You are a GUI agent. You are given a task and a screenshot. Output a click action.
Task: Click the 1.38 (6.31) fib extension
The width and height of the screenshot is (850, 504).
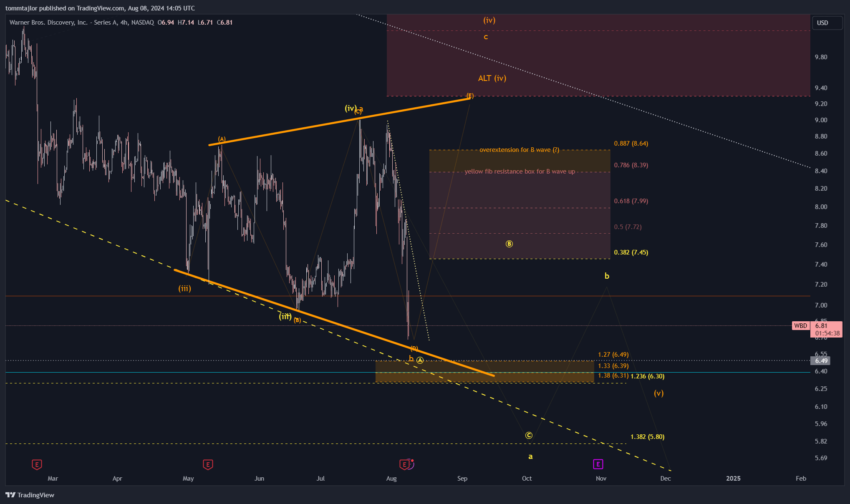point(613,375)
